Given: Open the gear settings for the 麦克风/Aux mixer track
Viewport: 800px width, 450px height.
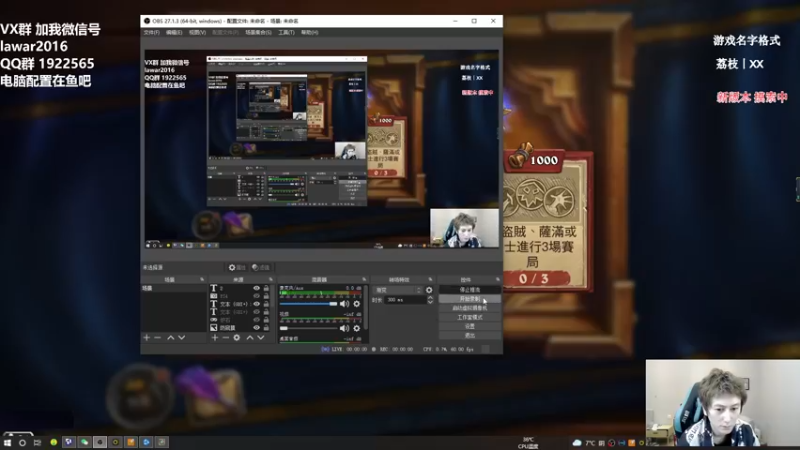Looking at the screenshot, I should [x=357, y=304].
